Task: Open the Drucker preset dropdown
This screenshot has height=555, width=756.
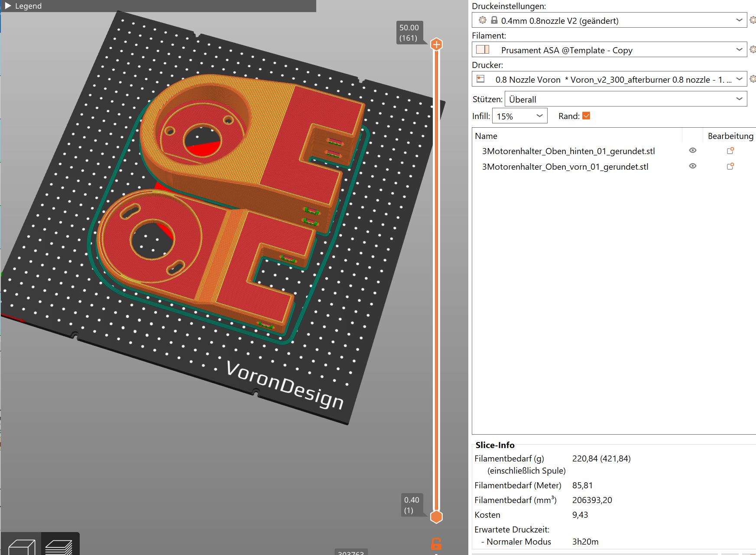Action: (739, 79)
